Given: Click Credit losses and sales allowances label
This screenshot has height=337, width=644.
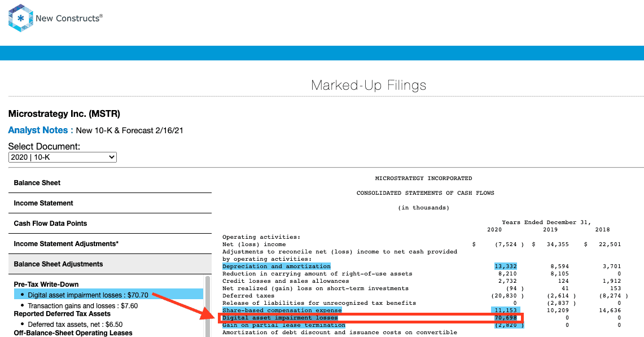Looking at the screenshot, I should 286,281.
